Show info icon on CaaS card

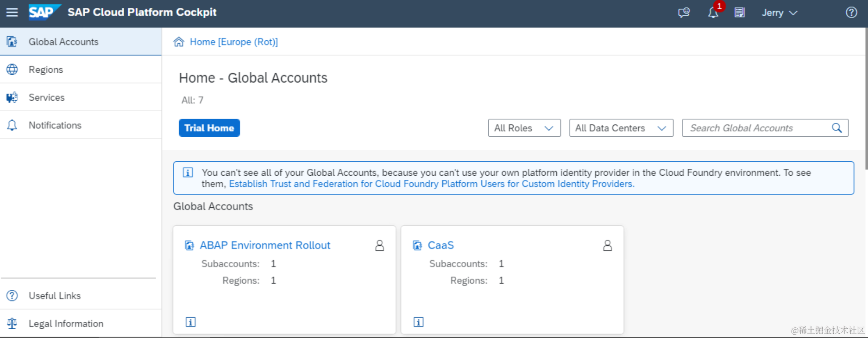[418, 322]
